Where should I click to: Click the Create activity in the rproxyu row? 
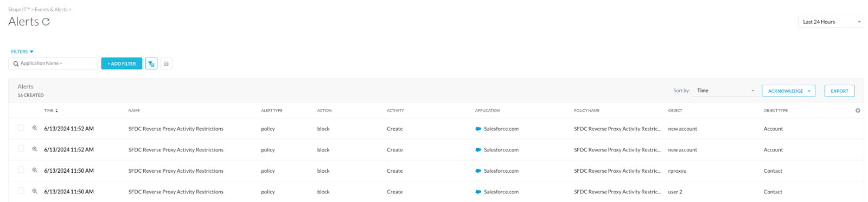coord(394,171)
